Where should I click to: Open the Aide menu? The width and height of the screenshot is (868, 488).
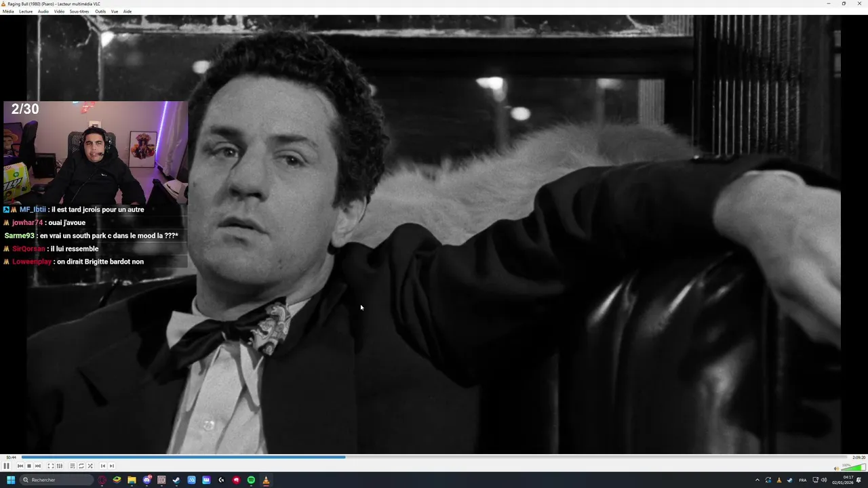click(x=127, y=12)
